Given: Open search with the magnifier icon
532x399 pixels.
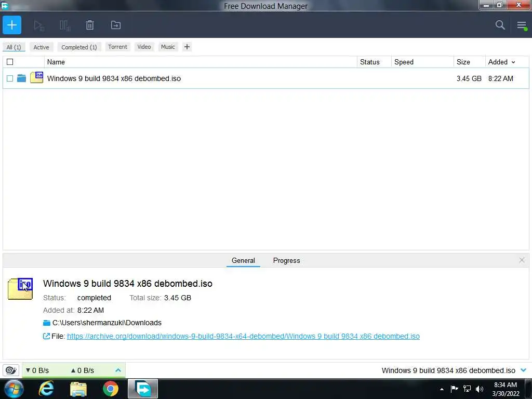Looking at the screenshot, I should 500,25.
